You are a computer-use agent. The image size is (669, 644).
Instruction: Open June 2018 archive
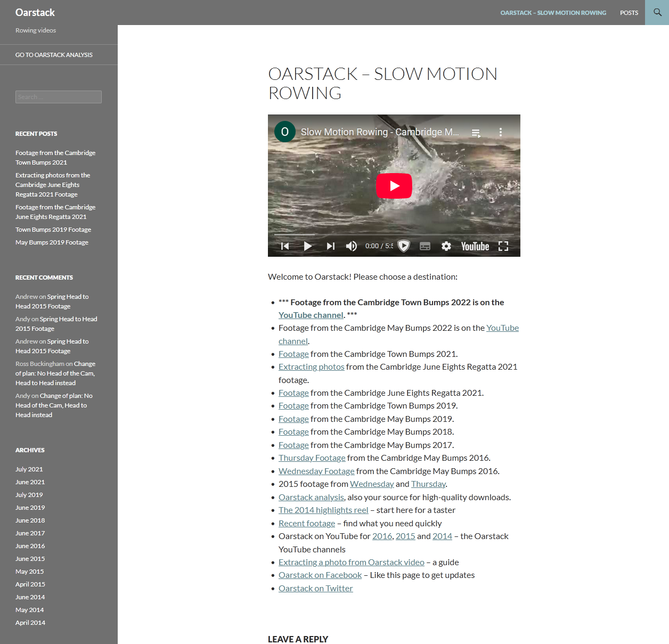coord(30,520)
